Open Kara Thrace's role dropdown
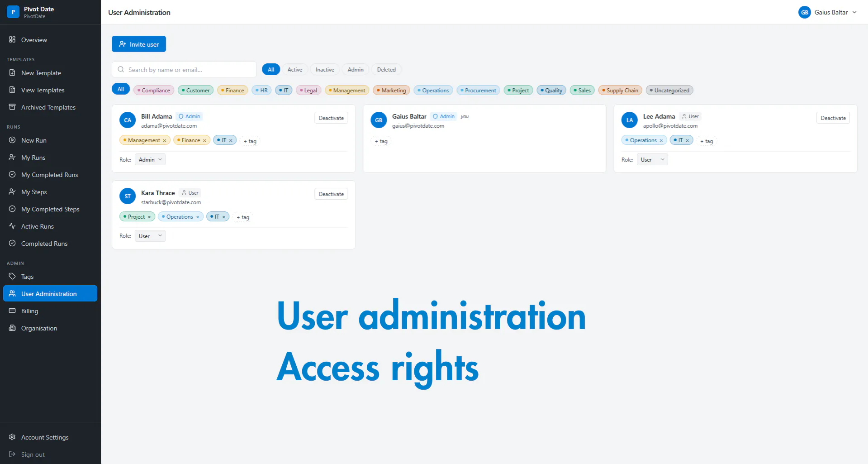This screenshot has height=464, width=868. [150, 236]
